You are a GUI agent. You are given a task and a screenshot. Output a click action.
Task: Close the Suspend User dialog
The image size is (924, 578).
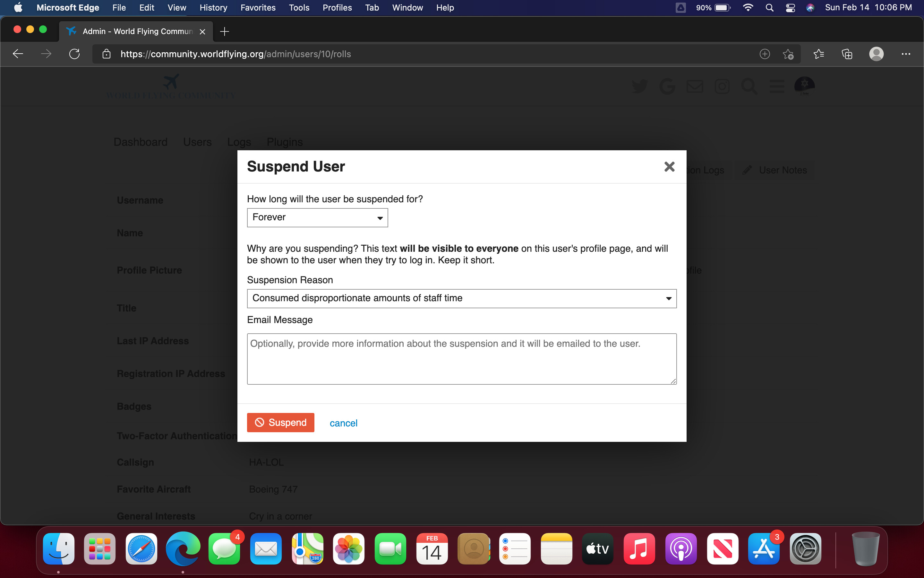click(x=669, y=167)
